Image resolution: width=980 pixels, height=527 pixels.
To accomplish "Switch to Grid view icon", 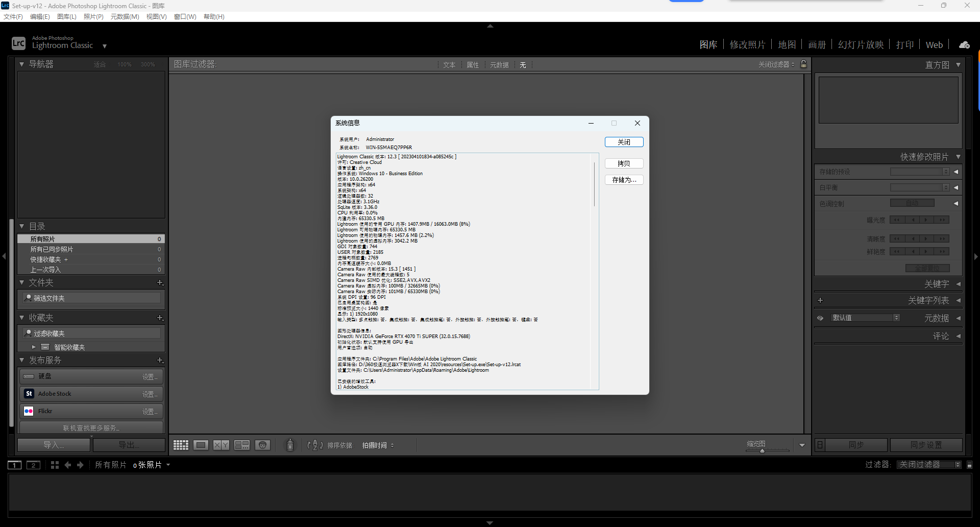I will pos(181,445).
